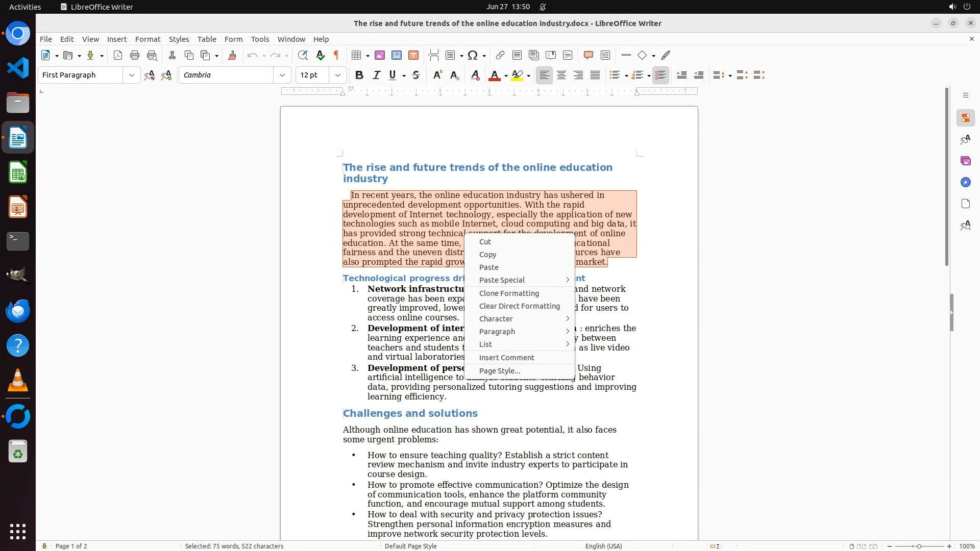Click the Insert Hyperlink icon
Screen dimensions: 980x551
[x=500, y=55]
